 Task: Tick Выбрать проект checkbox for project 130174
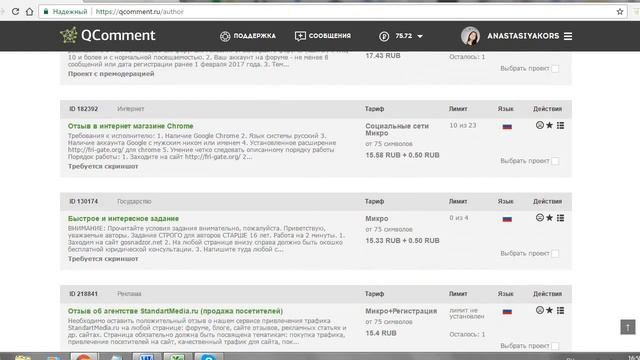click(555, 253)
